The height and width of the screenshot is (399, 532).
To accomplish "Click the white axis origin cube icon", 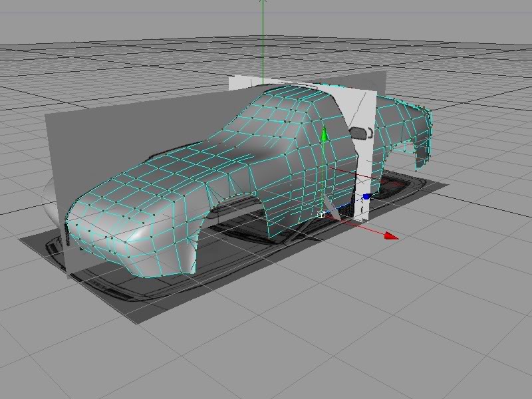I will 321,214.
